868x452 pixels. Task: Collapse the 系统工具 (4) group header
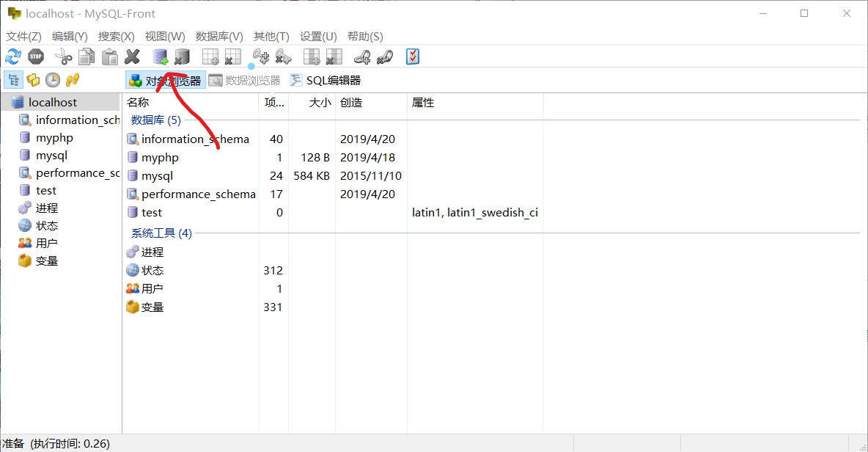point(161,233)
